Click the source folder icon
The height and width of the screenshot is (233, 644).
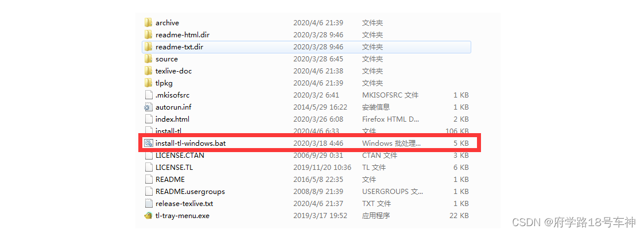pyautogui.click(x=148, y=59)
